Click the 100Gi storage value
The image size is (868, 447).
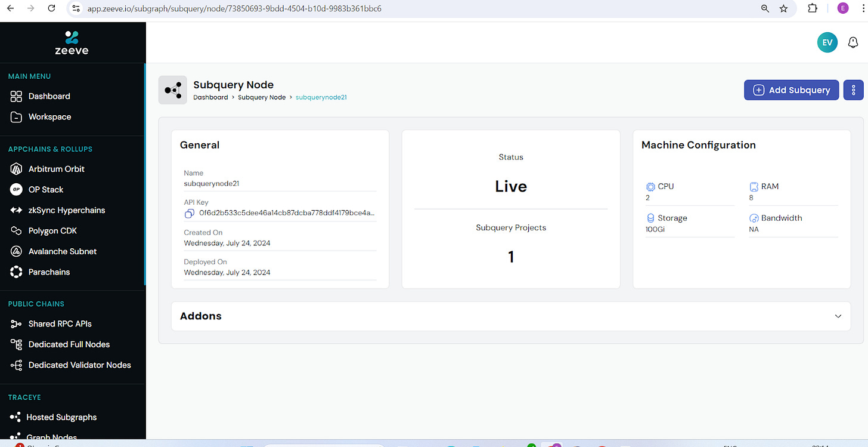coord(655,229)
